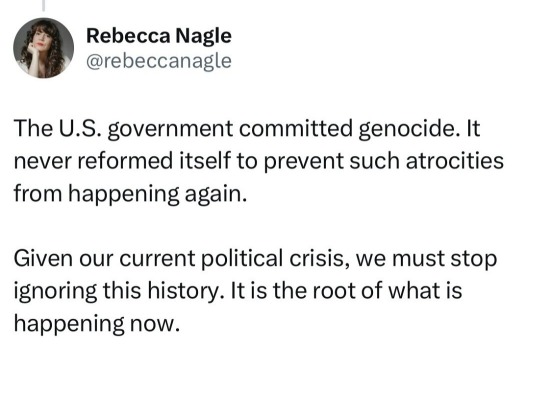The width and height of the screenshot is (540, 413).
Task: Click the phrase "from happening again."
Action: pyautogui.click(x=131, y=194)
